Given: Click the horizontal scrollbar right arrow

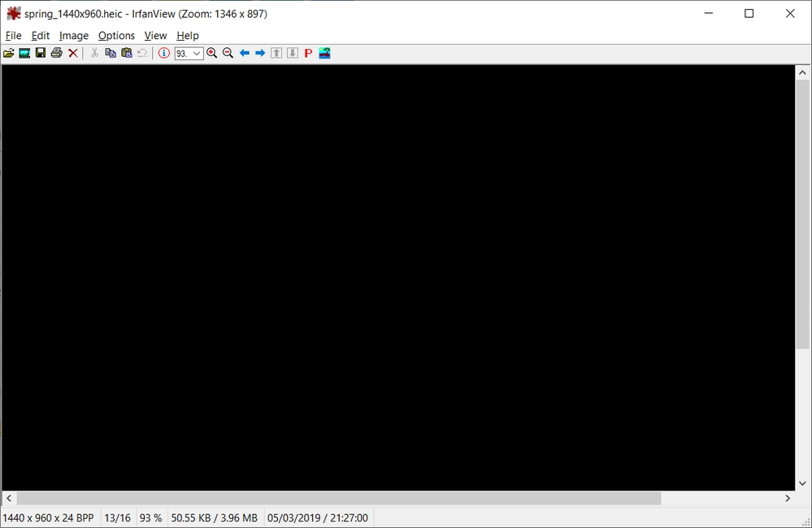Looking at the screenshot, I should 788,498.
